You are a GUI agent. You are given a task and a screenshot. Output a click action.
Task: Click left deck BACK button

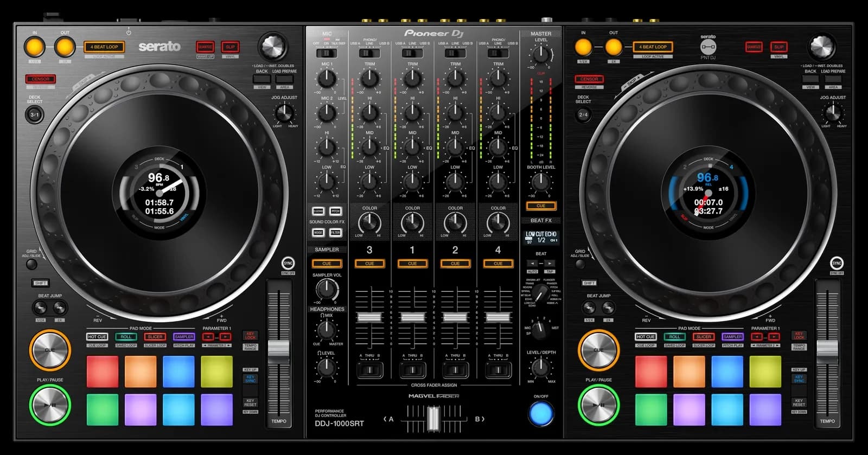pos(262,79)
